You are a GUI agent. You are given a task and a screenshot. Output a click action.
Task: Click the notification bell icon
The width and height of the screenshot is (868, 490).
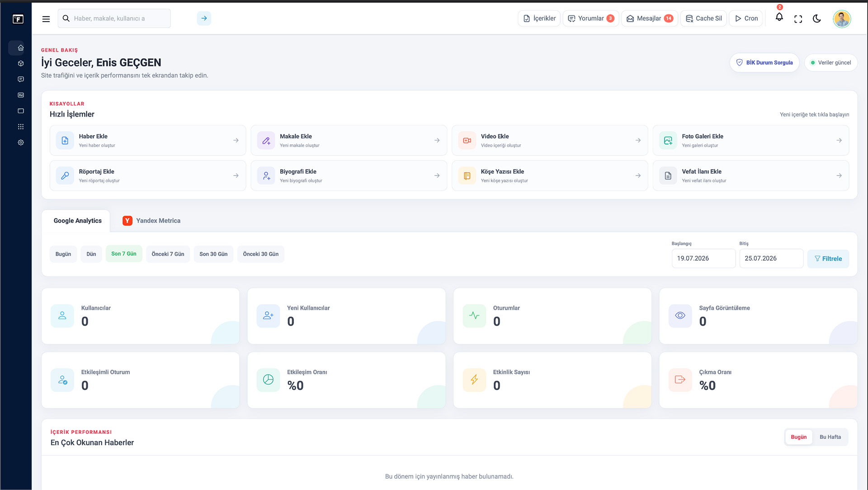(779, 17)
